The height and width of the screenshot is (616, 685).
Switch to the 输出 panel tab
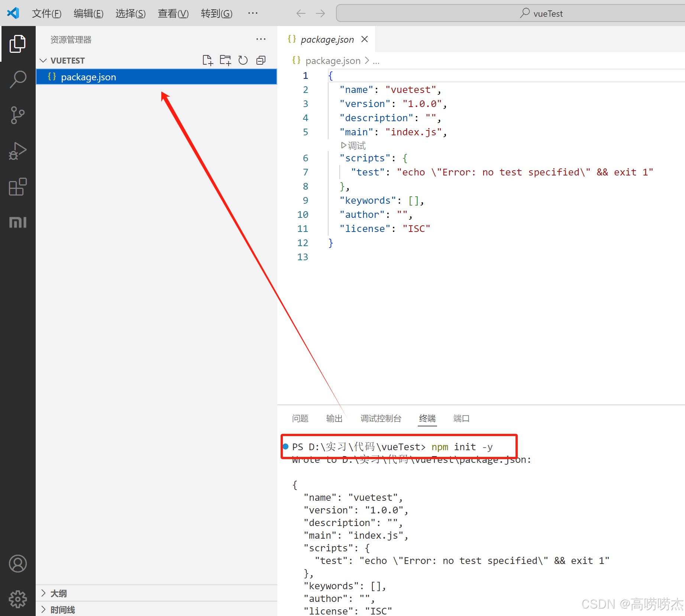[334, 418]
